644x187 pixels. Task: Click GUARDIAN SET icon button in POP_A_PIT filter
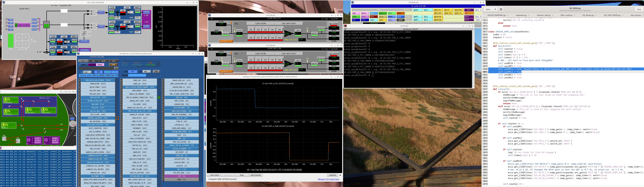click(x=226, y=41)
